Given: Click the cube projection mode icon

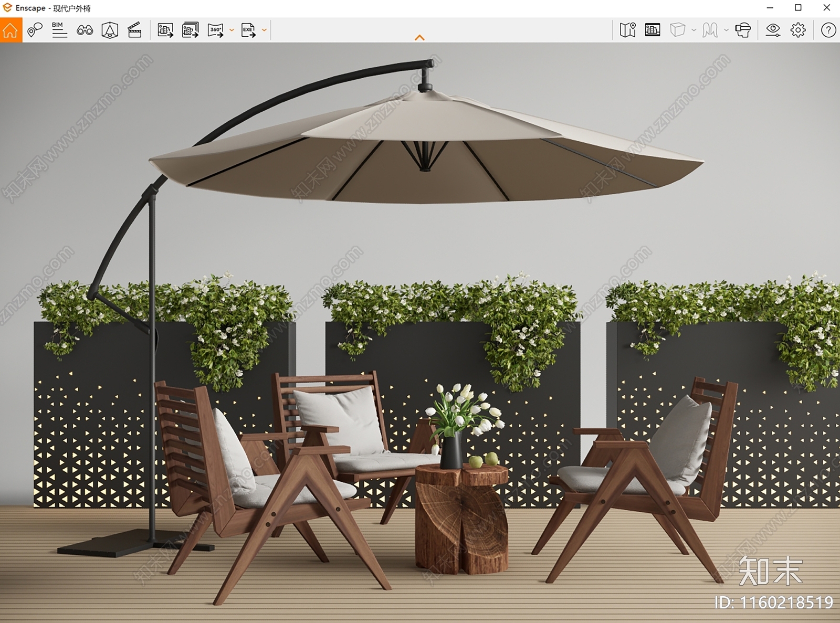Looking at the screenshot, I should point(677,30).
